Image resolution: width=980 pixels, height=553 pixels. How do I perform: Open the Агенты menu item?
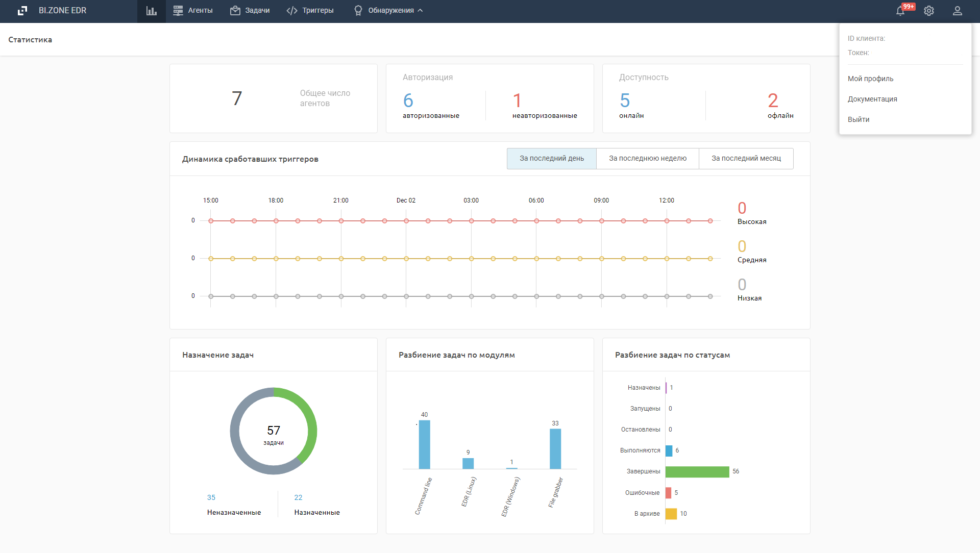[200, 11]
